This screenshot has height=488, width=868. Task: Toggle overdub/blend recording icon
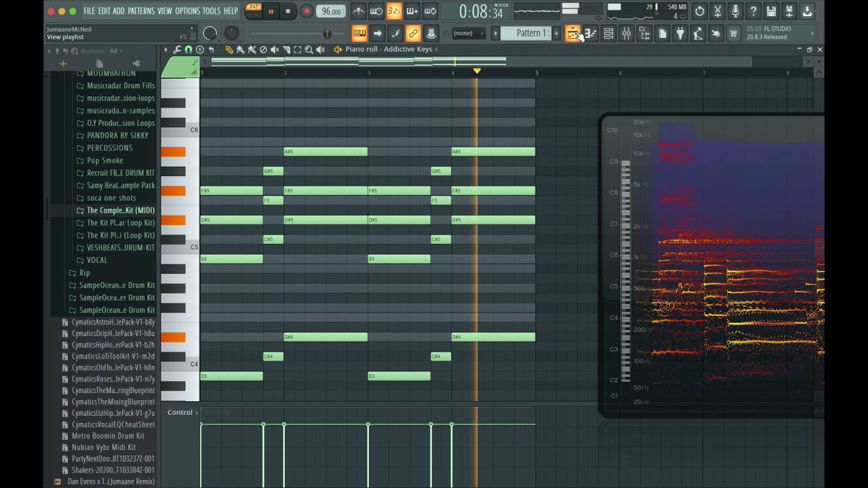(412, 12)
